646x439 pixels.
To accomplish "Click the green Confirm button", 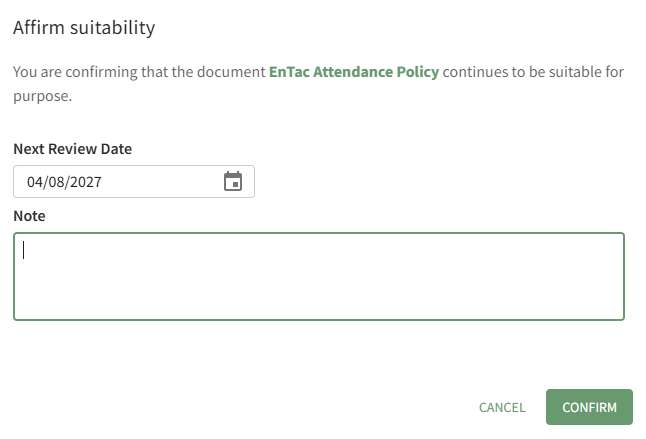I will [589, 407].
